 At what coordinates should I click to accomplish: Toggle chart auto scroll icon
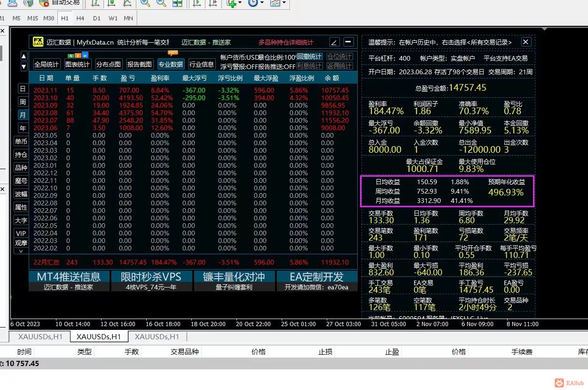(x=197, y=3)
